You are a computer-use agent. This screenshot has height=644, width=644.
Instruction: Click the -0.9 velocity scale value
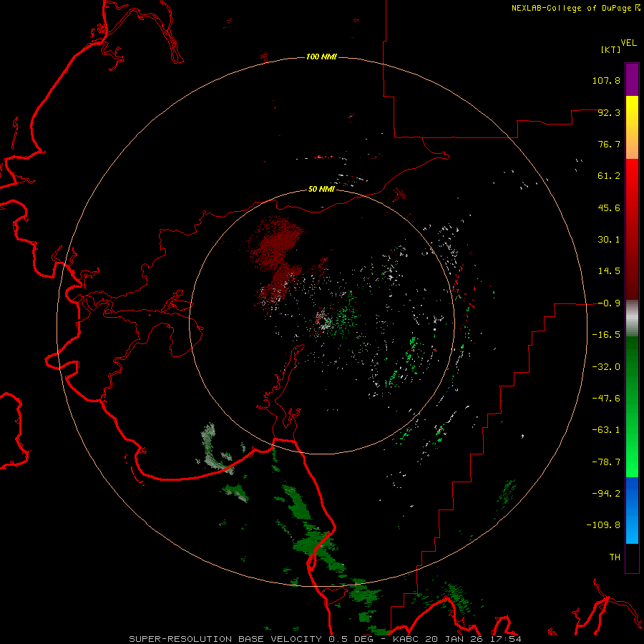[609, 303]
